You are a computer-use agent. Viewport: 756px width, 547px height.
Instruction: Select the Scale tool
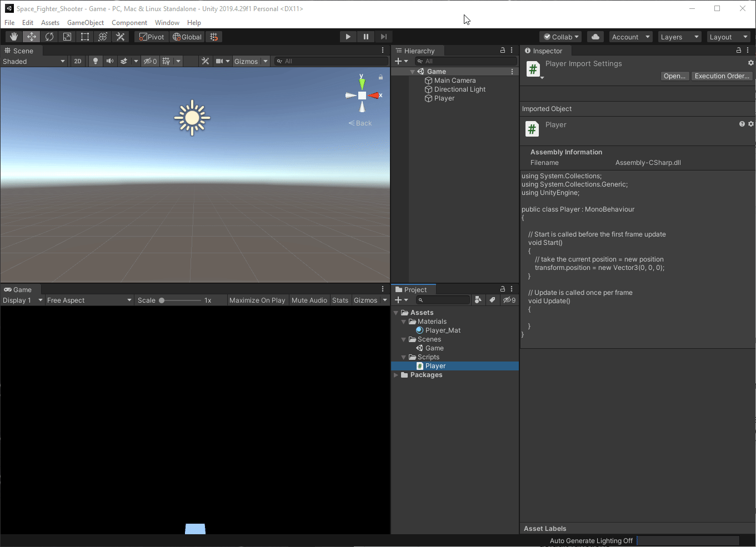tap(67, 36)
